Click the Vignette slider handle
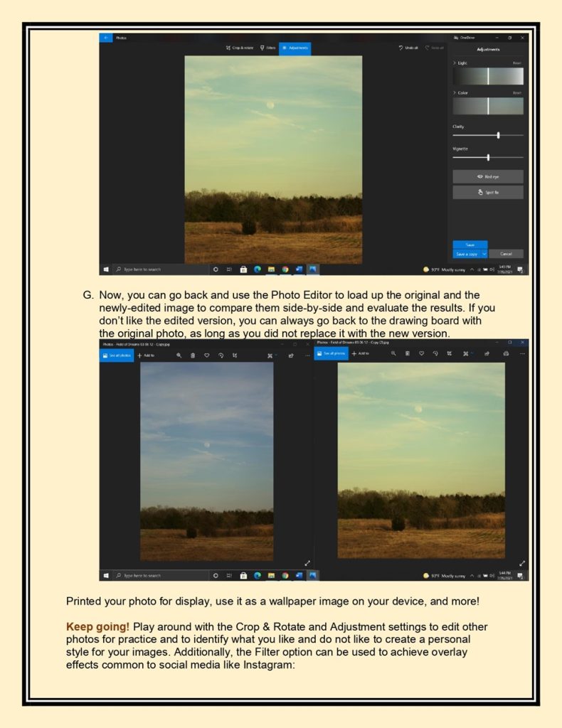Image resolution: width=562 pixels, height=728 pixels. (x=488, y=157)
